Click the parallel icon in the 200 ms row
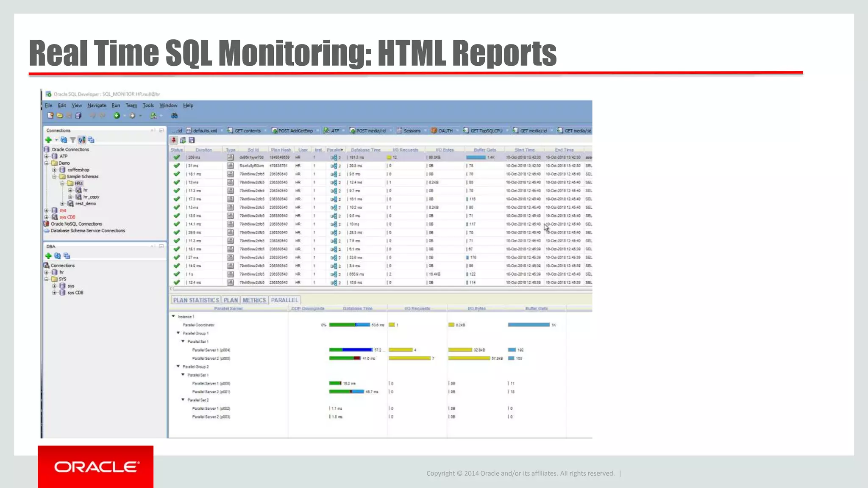868x488 pixels. tap(334, 158)
